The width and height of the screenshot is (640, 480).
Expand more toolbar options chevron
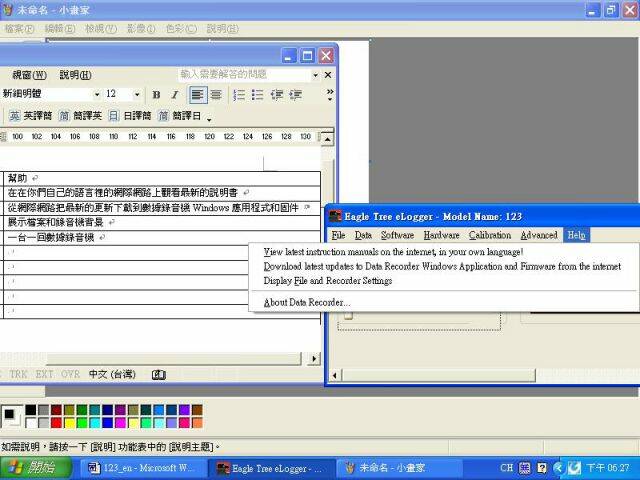point(330,94)
